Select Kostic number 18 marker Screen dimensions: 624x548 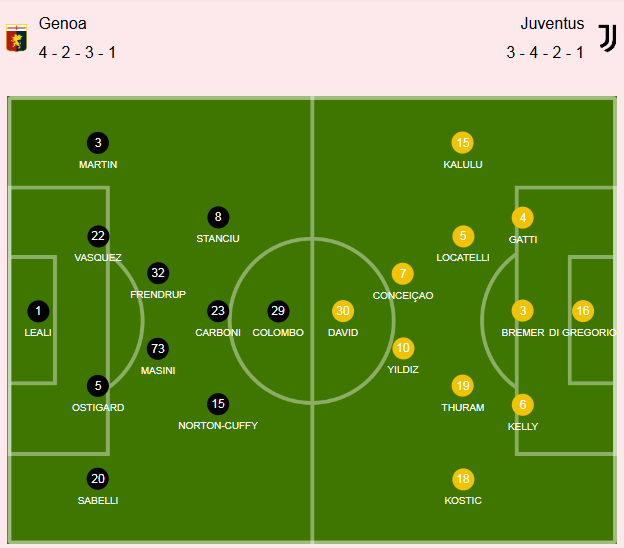pos(463,479)
